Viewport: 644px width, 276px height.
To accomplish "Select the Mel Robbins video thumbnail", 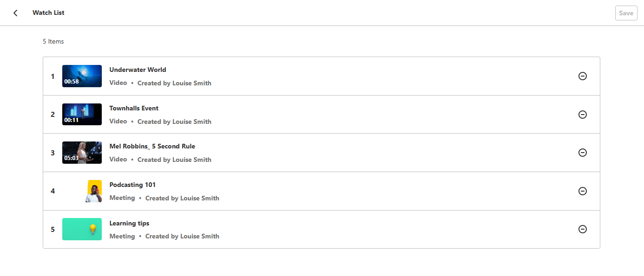I will tap(82, 153).
